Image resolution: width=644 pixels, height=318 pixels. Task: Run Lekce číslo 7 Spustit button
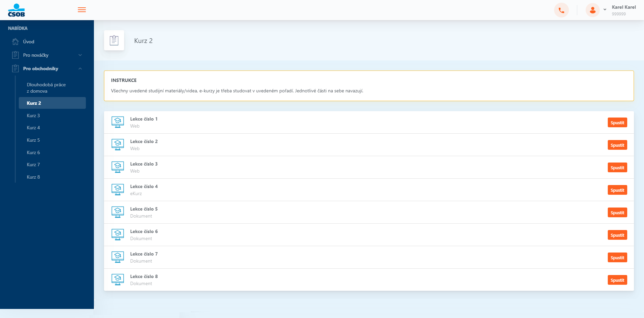(617, 258)
